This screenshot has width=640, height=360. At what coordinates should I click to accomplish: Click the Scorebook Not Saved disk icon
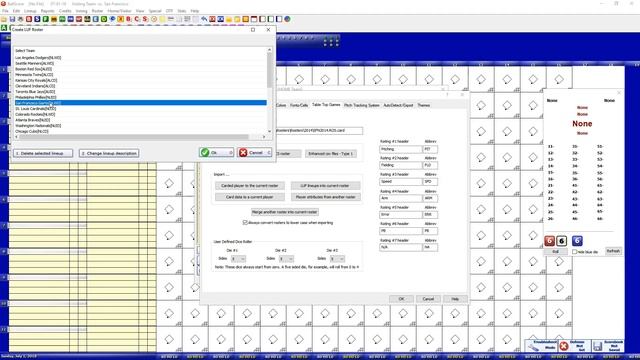pyautogui.click(x=598, y=346)
